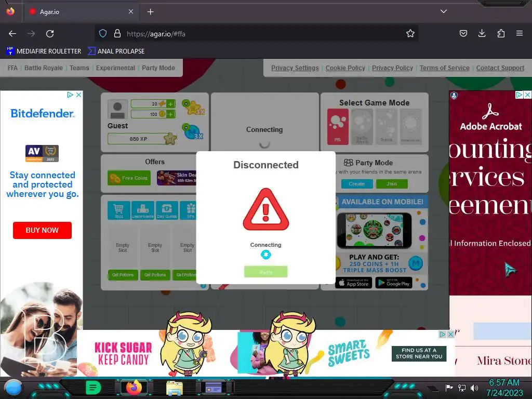
Task: Switch to the Experimental tab
Action: (x=115, y=68)
